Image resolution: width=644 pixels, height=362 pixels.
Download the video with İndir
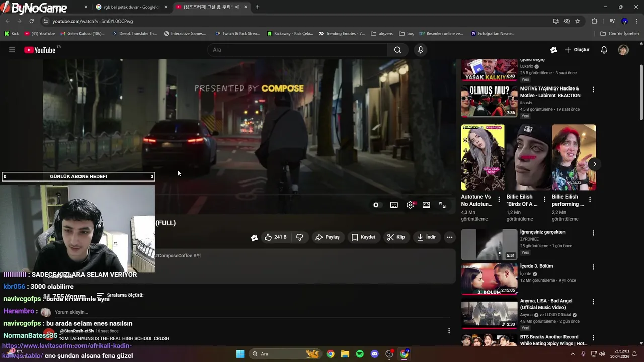click(426, 237)
